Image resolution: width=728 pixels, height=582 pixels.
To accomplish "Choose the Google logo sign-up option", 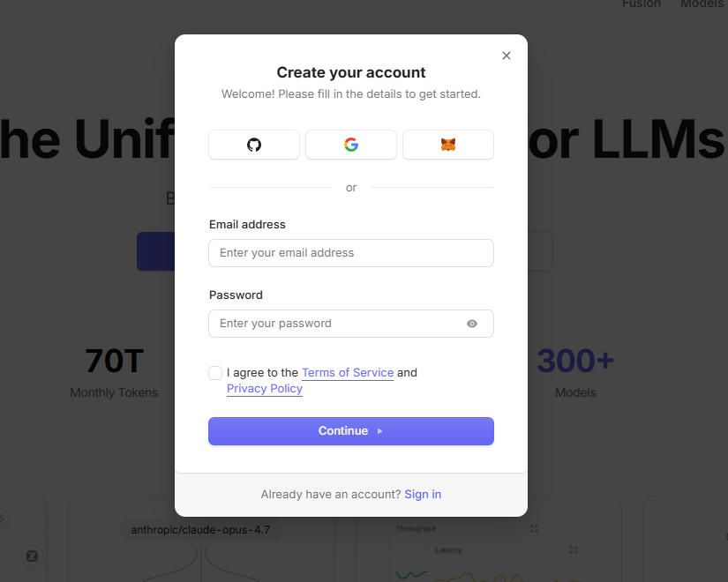I will (351, 145).
